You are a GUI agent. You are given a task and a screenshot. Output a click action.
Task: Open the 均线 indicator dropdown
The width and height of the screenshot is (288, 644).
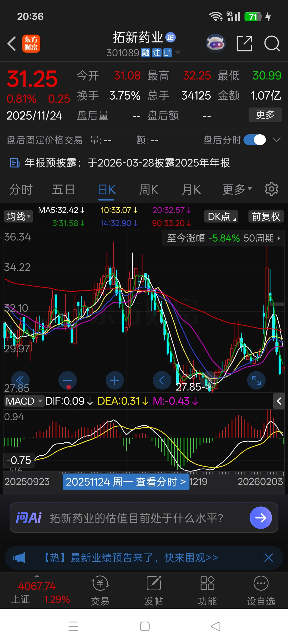coord(19,216)
